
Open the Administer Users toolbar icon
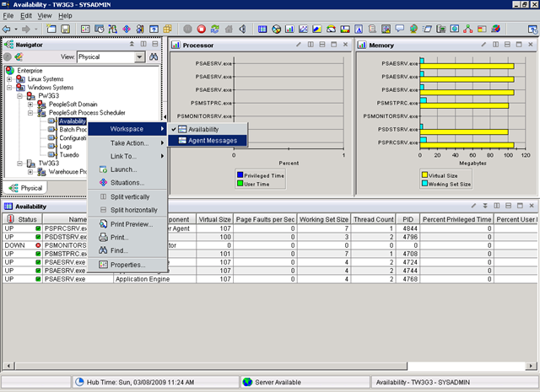tap(140, 29)
